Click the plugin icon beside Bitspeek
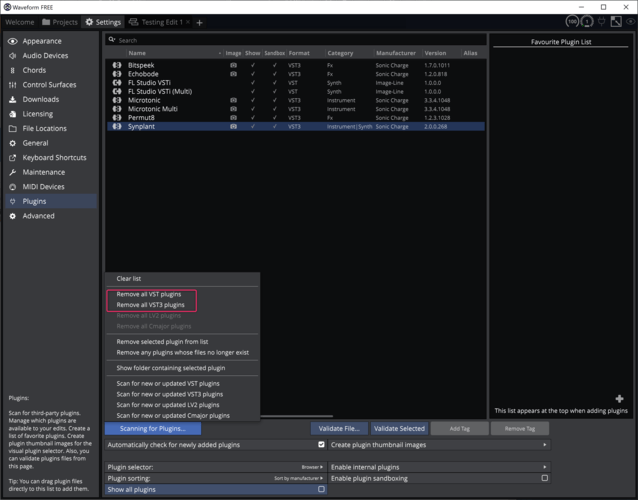The width and height of the screenshot is (638, 500). pyautogui.click(x=117, y=65)
